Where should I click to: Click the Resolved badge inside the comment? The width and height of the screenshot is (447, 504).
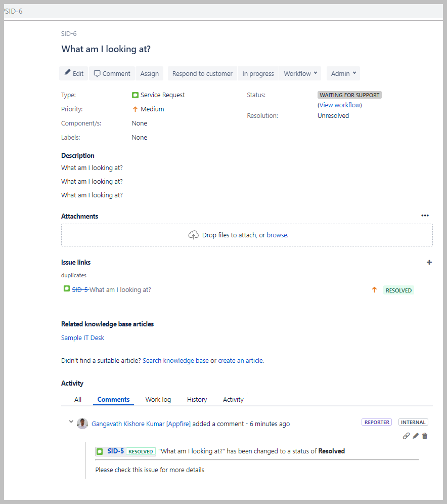click(x=141, y=451)
